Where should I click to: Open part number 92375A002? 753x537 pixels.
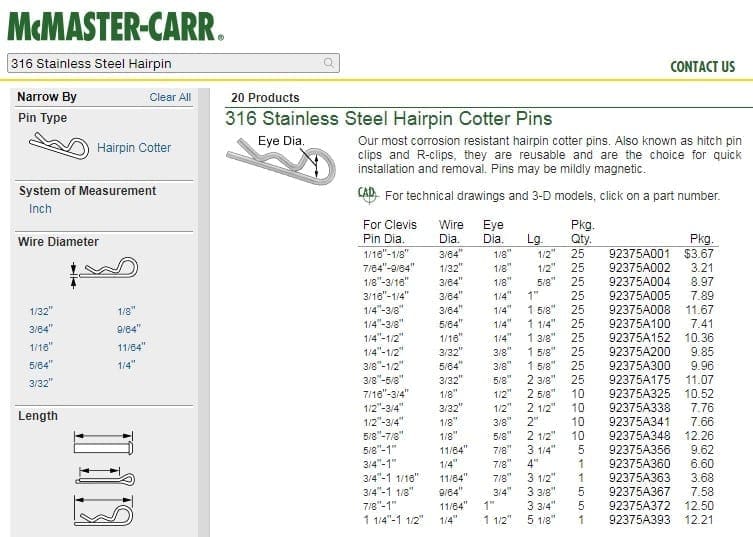point(639,268)
